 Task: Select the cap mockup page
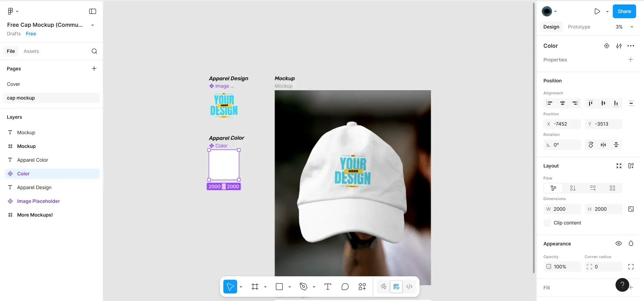[x=51, y=98]
